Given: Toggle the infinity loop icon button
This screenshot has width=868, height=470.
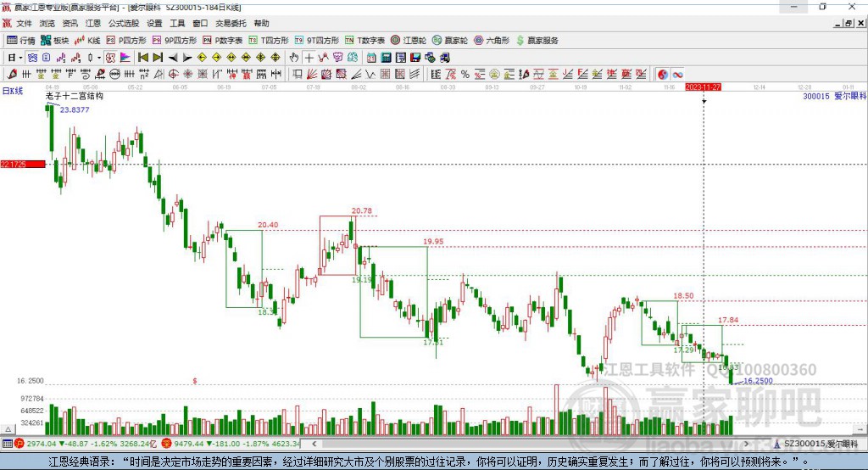Looking at the screenshot, I should pyautogui.click(x=677, y=75).
